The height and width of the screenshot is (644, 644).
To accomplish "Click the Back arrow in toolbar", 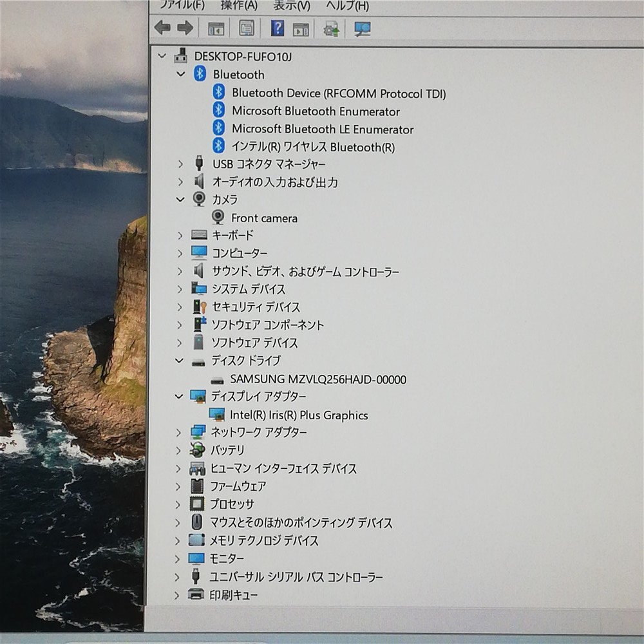I will coord(162,28).
